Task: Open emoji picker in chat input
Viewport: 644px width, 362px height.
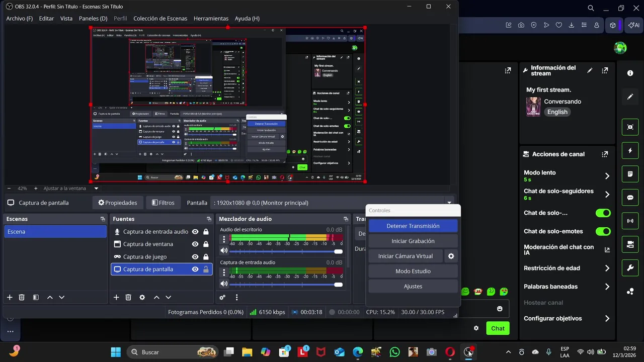Action: [500, 309]
